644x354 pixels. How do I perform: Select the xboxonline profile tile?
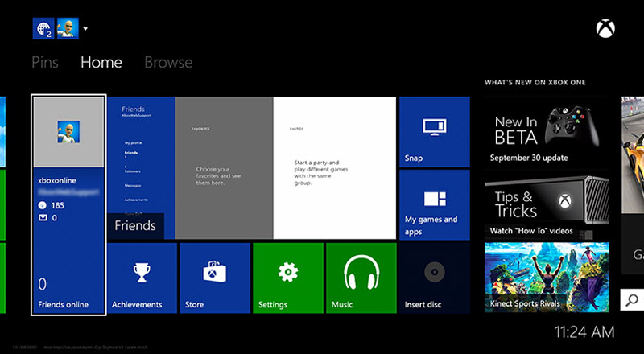[x=68, y=205]
